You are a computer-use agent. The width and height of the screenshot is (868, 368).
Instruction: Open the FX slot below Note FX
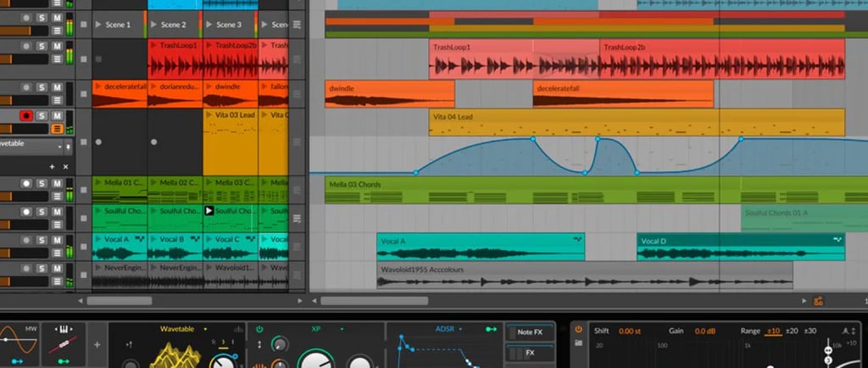pyautogui.click(x=530, y=353)
